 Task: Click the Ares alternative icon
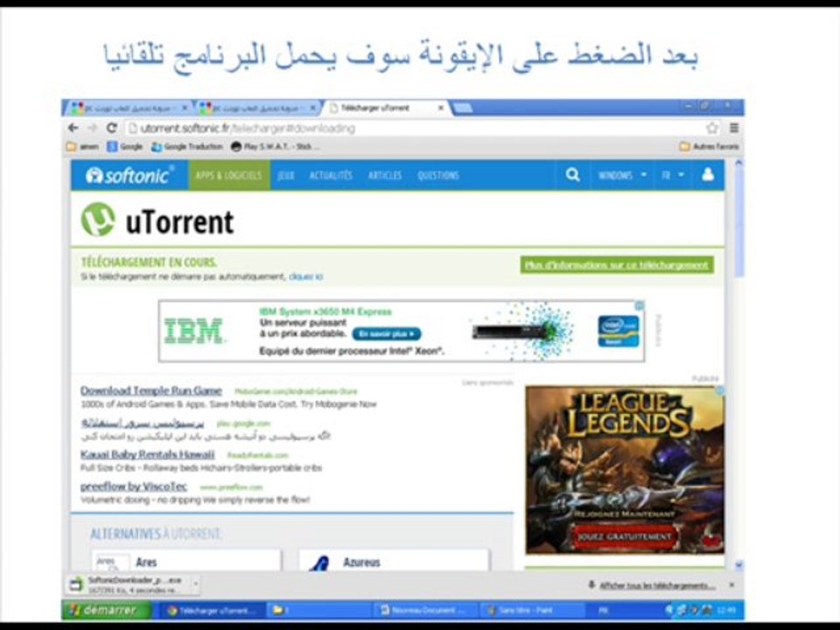pos(111,562)
